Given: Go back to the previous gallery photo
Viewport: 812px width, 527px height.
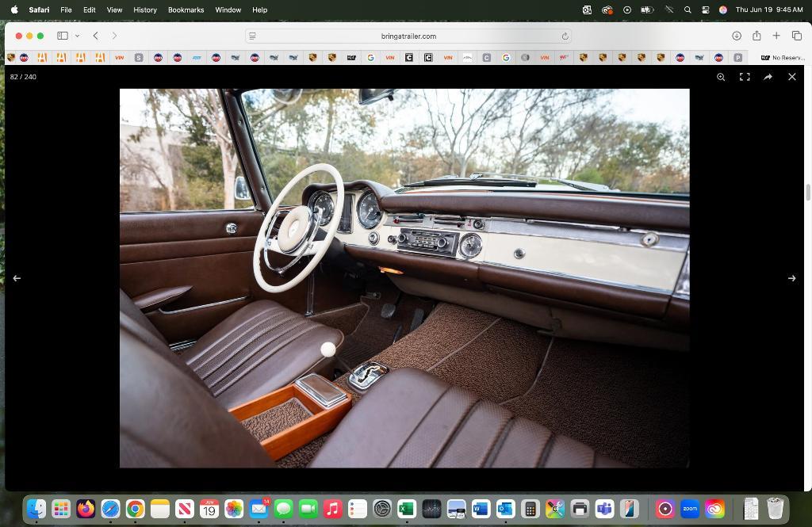Looking at the screenshot, I should [17, 278].
